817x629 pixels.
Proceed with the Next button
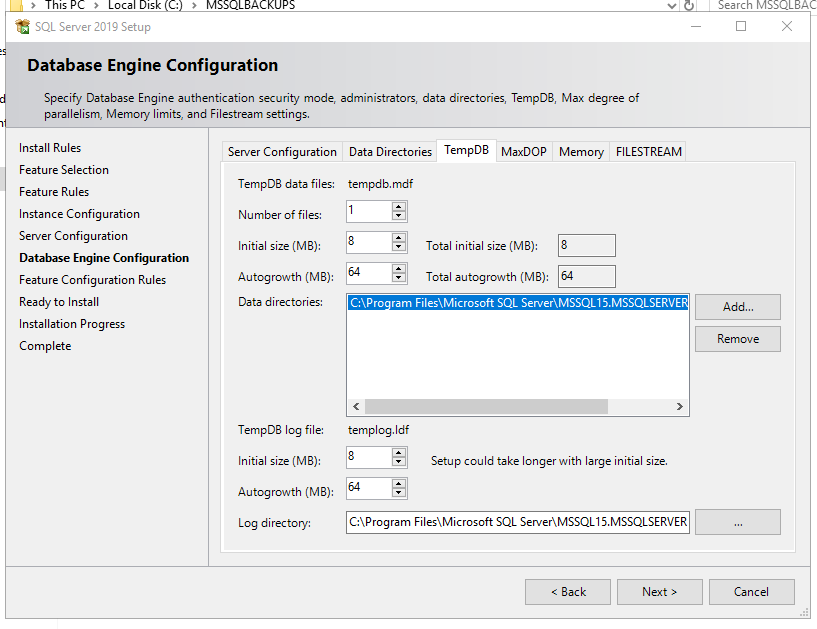coord(660,592)
